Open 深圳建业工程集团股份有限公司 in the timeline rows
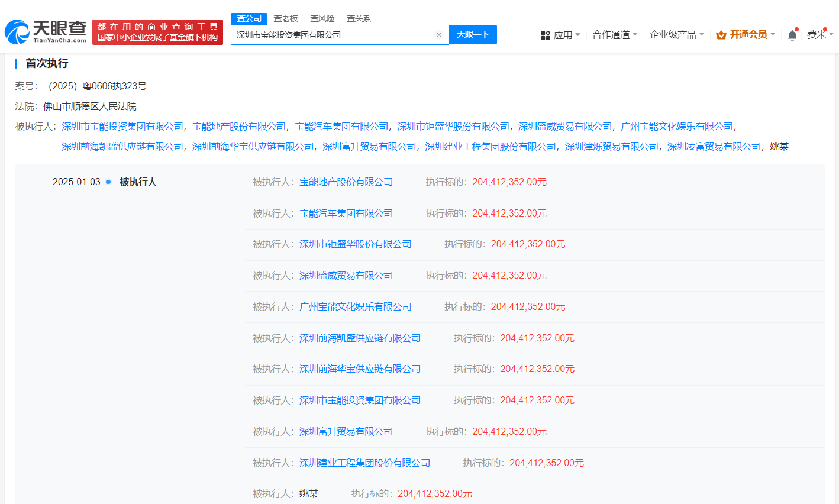This screenshot has width=839, height=504. click(365, 463)
